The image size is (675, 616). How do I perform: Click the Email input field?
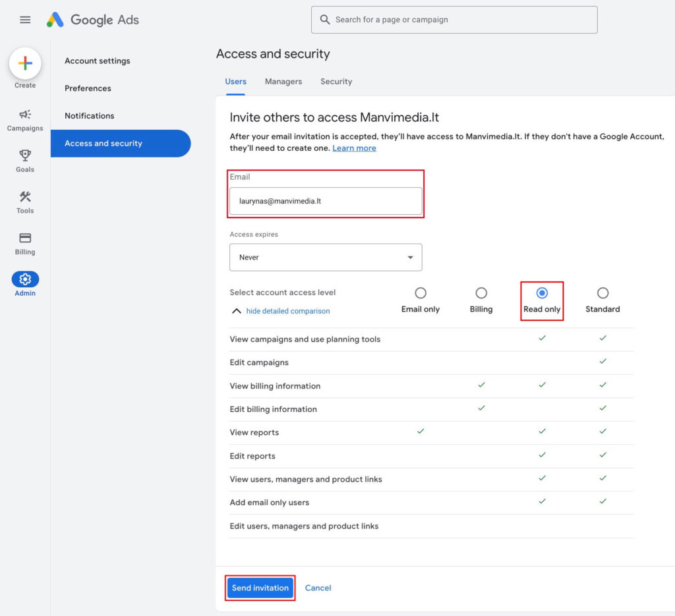point(326,201)
